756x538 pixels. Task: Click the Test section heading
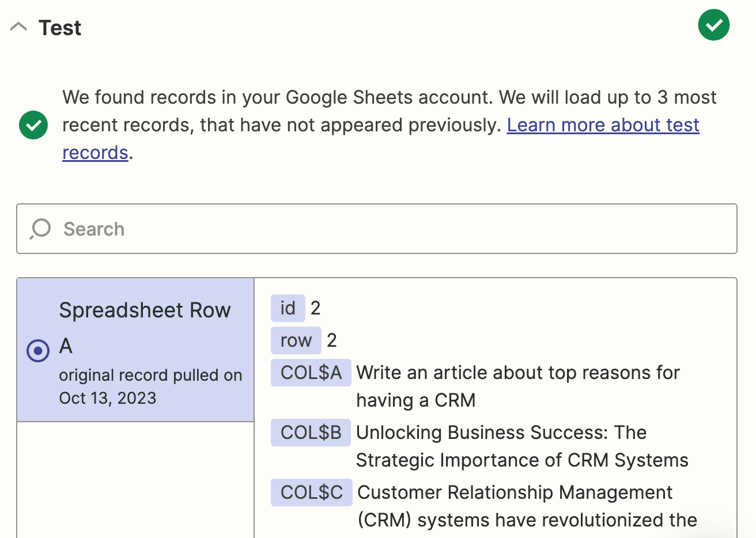[x=60, y=28]
